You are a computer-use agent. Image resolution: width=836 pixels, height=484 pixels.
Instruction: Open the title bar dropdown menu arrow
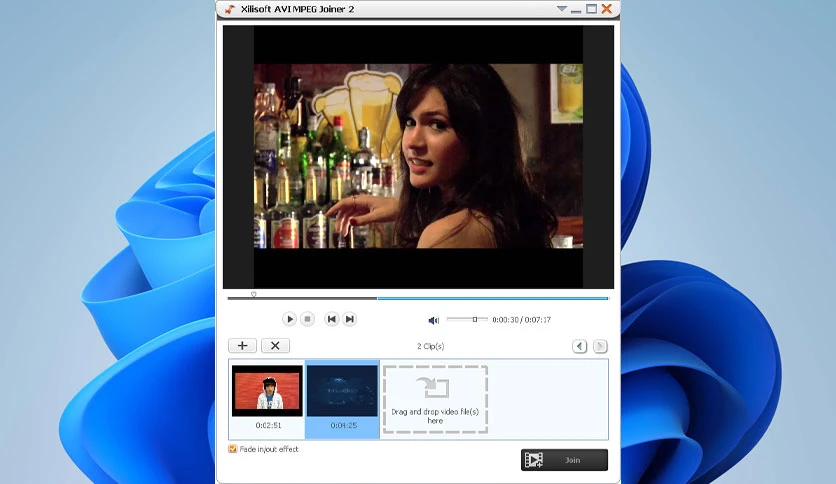(561, 9)
